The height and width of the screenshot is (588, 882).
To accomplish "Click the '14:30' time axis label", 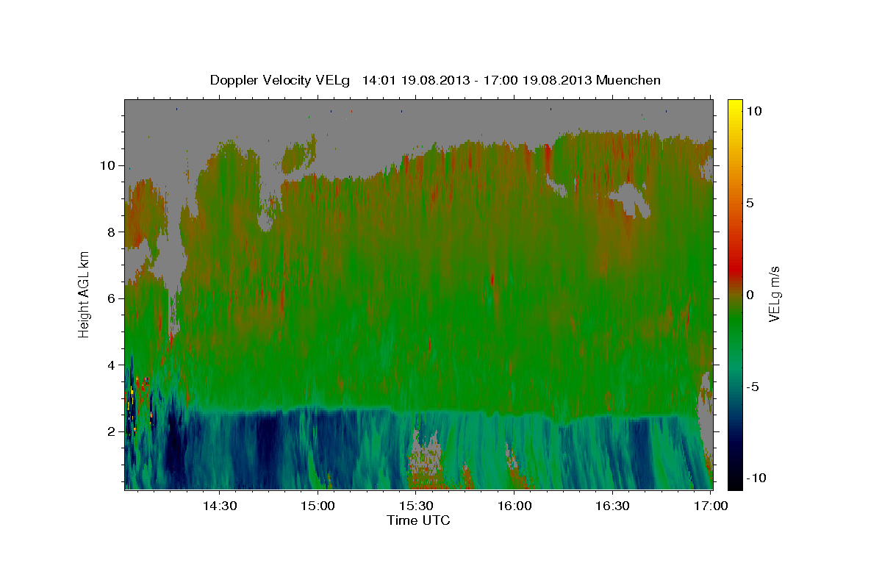I will (x=220, y=506).
